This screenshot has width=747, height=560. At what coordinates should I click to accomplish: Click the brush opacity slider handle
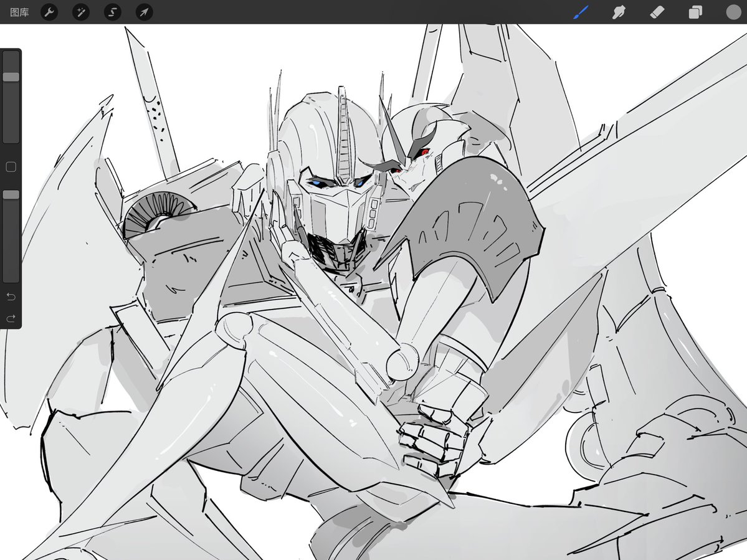(11, 195)
